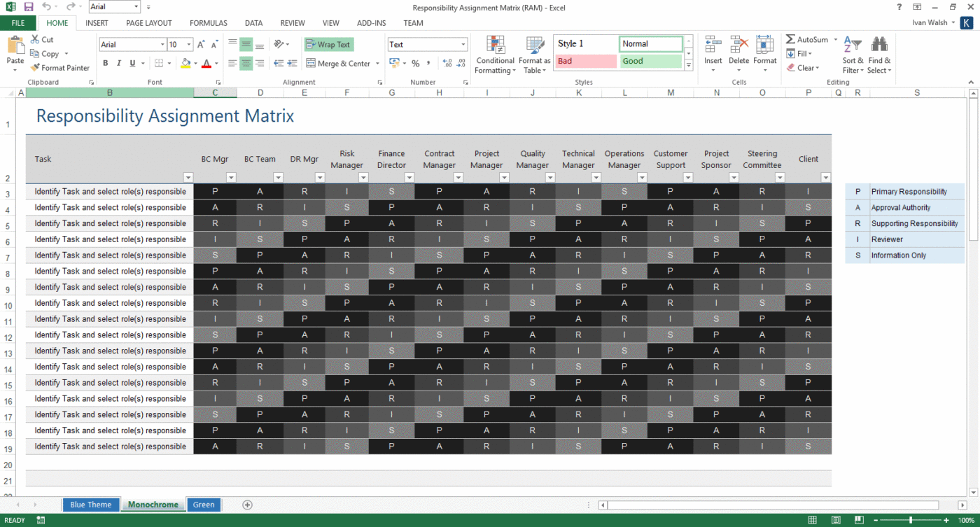Apply Percent Style number formatting
980x527 pixels.
point(416,63)
